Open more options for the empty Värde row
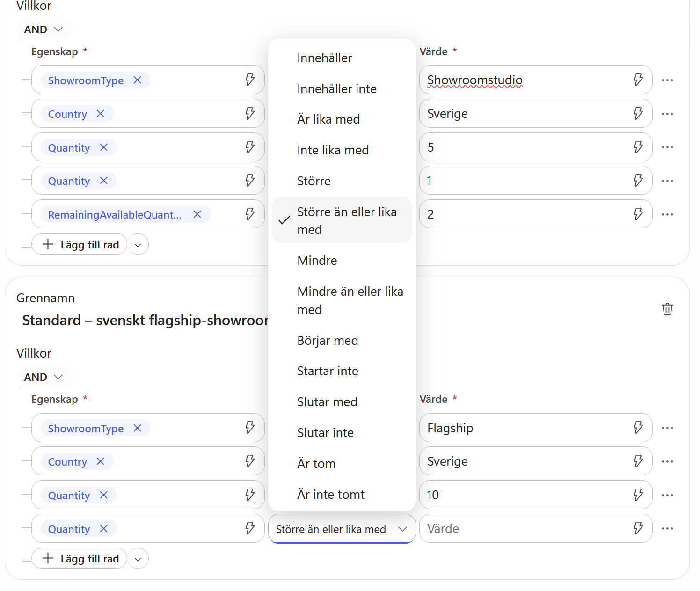The height and width of the screenshot is (591, 700). pos(667,528)
